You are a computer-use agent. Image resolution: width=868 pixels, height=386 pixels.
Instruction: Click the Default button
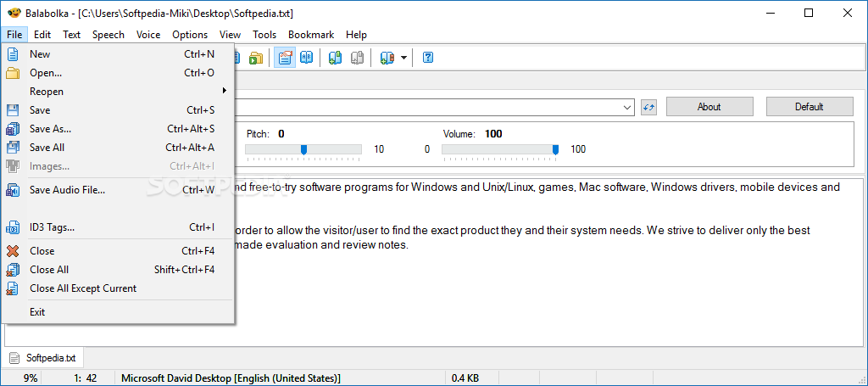coord(810,107)
